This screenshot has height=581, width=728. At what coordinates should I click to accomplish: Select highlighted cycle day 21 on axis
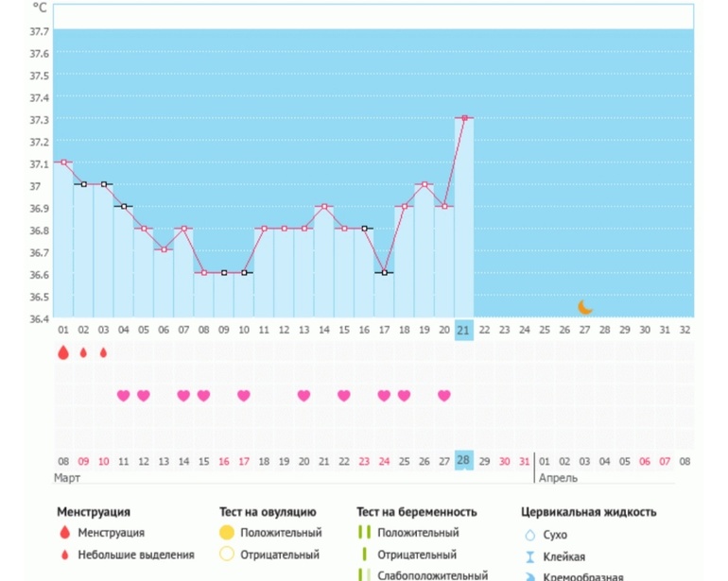[x=463, y=330]
